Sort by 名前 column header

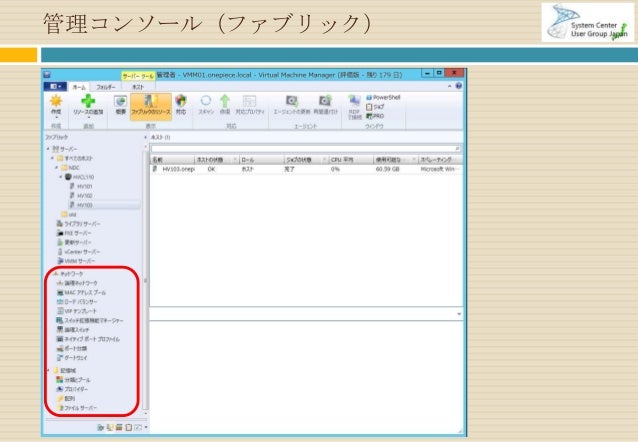(172, 160)
